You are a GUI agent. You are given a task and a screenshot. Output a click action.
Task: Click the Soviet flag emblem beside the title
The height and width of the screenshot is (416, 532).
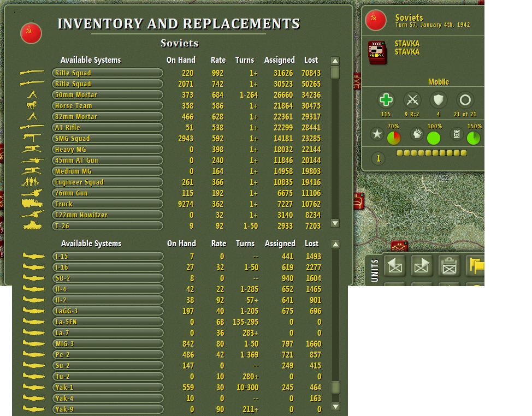[x=31, y=33]
